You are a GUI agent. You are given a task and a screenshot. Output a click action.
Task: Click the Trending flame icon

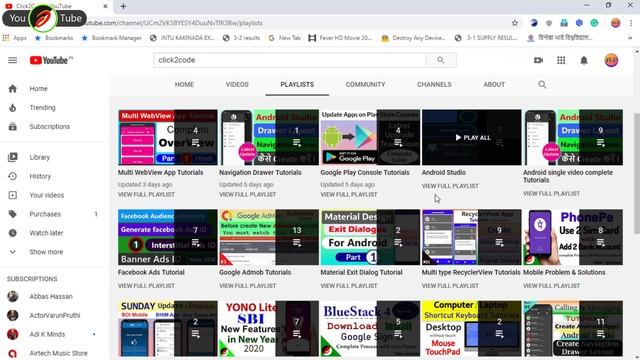(x=13, y=108)
